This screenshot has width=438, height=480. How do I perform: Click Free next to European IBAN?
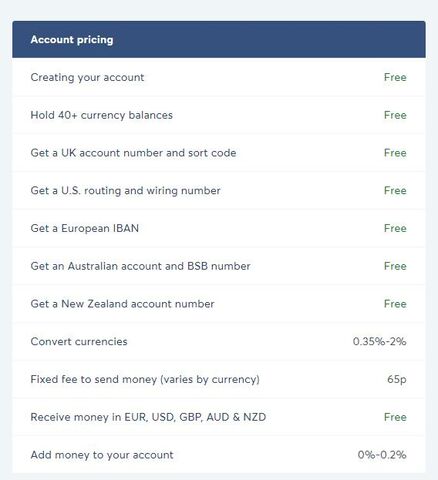395,228
